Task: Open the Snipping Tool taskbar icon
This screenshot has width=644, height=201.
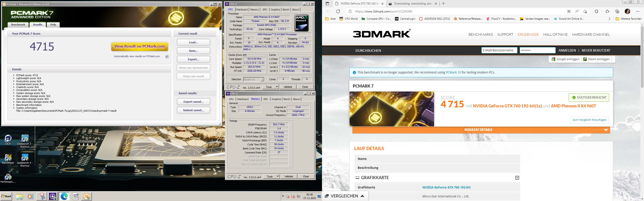Action: tap(42, 197)
